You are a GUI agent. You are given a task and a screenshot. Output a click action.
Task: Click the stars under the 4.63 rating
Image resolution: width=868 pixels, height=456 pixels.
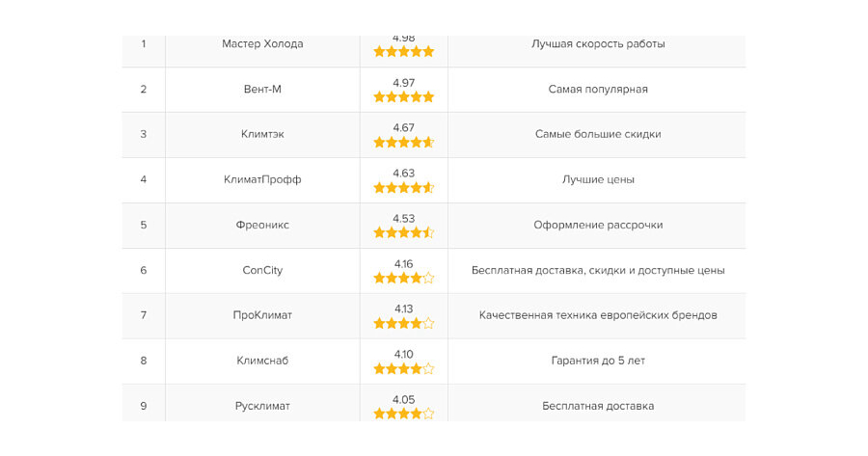click(403, 188)
